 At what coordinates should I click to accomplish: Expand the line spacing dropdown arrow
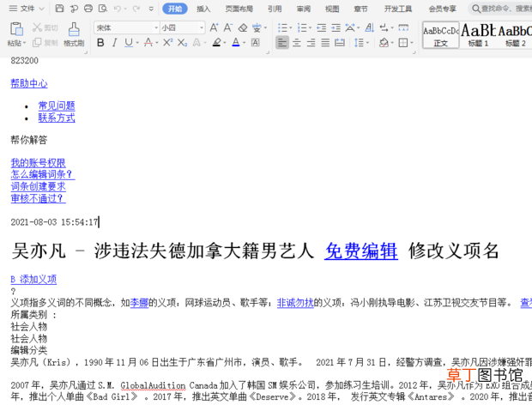tap(367, 43)
